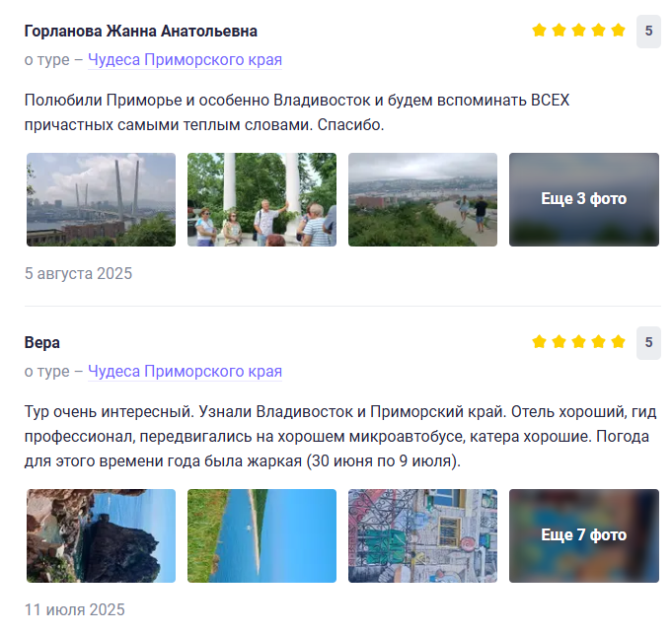Show 'Еще 3 фото' in Горланова's review

point(583,199)
